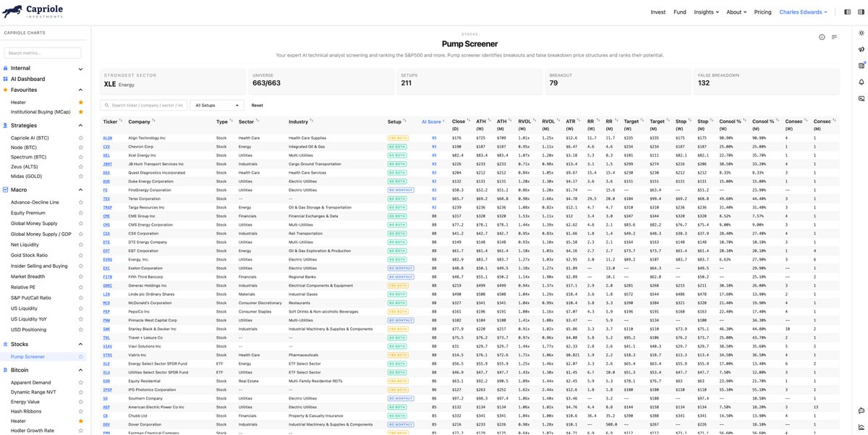Viewport: 868px width, 435px height.
Task: Click the Internal lock icon
Action: (x=6, y=68)
